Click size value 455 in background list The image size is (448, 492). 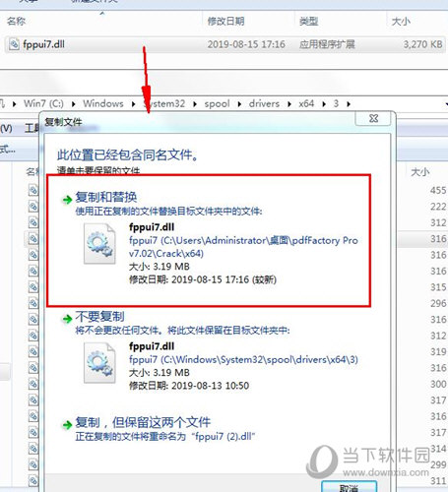coord(438,190)
